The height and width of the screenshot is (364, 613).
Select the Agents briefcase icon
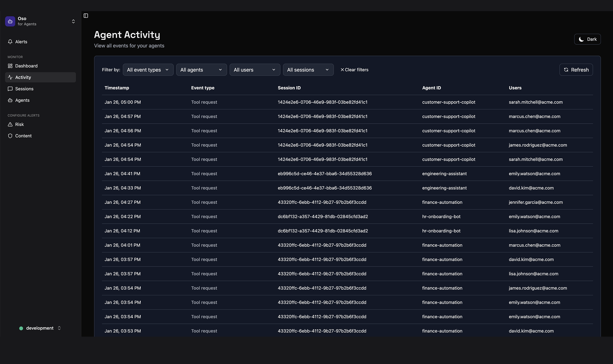point(10,100)
